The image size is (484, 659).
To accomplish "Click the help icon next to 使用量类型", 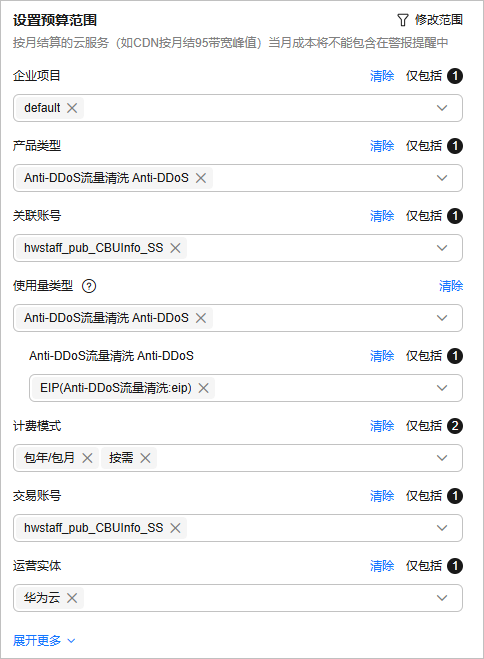I will [89, 286].
